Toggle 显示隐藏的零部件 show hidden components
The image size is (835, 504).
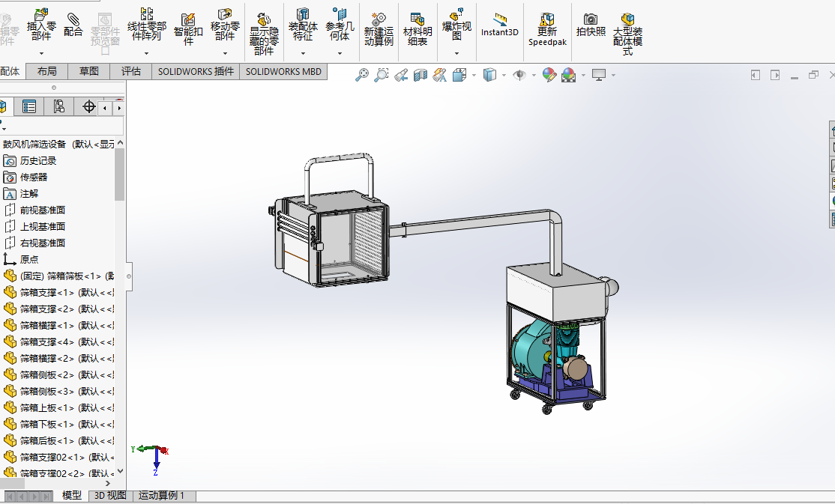pos(264,34)
